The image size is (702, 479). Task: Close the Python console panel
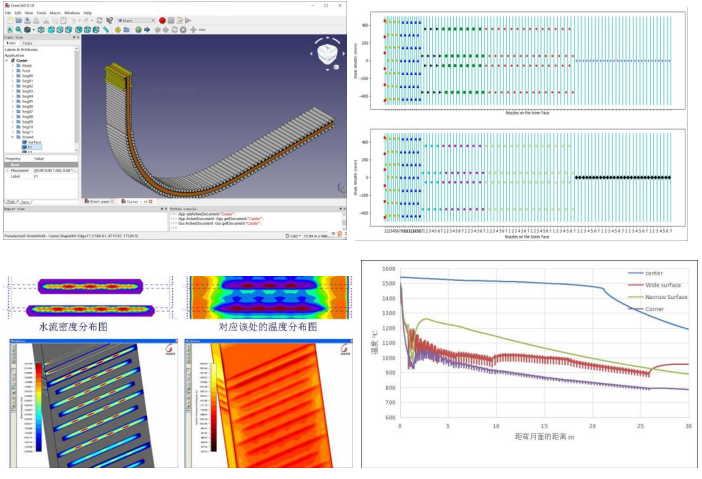[344, 209]
